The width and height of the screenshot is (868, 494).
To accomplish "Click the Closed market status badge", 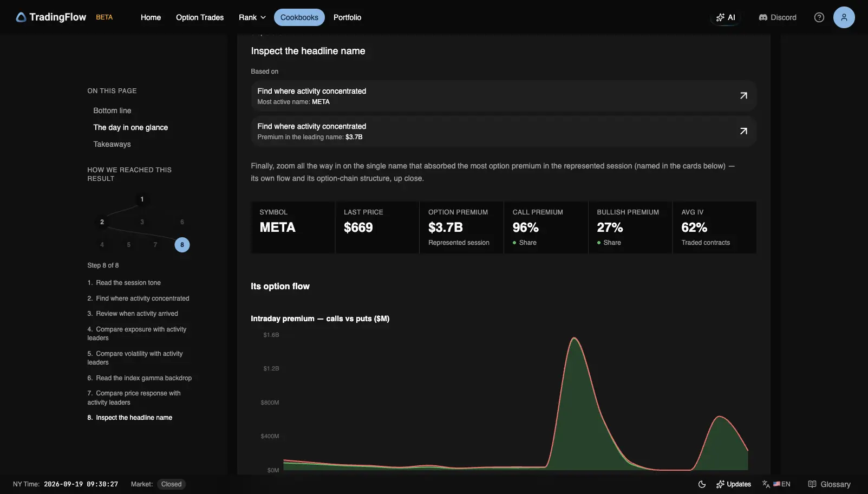I will pos(171,484).
